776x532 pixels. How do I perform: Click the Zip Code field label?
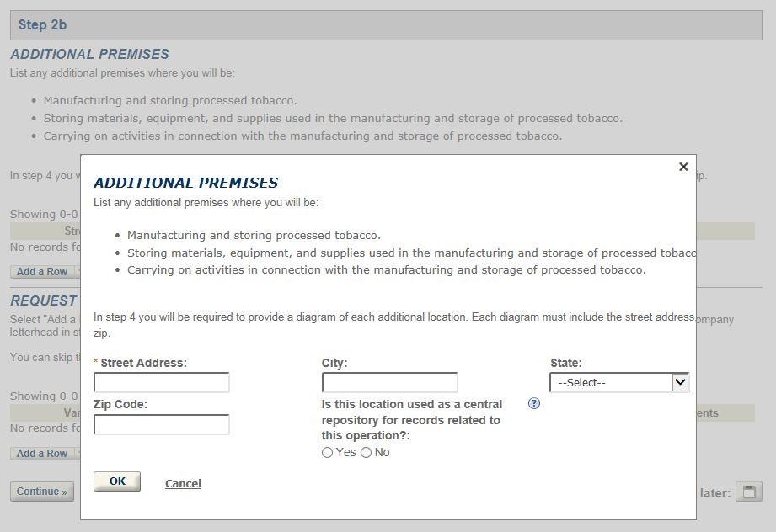pos(120,404)
